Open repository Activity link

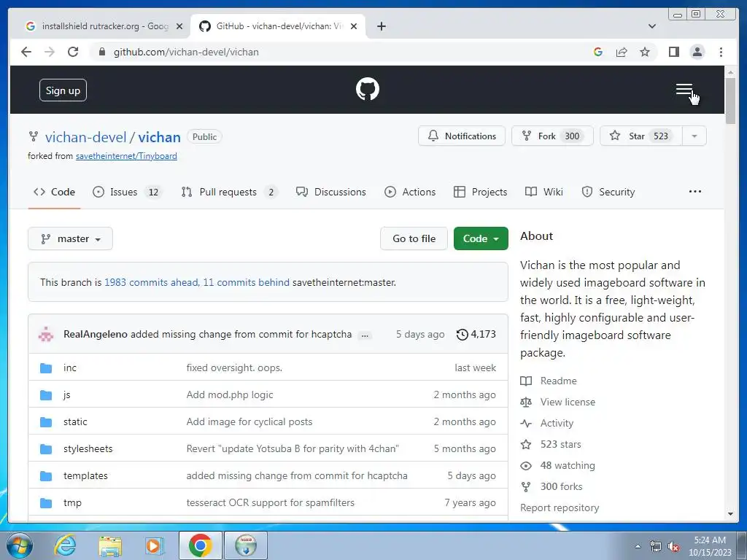point(547,424)
